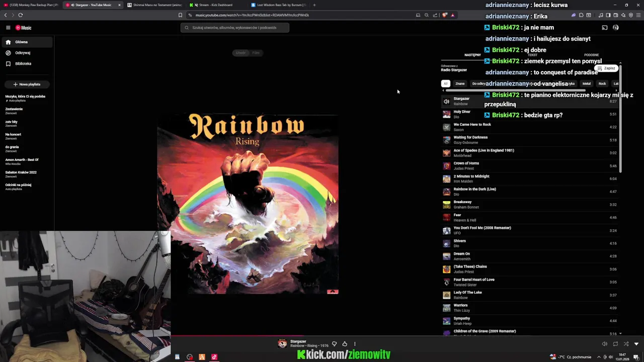The height and width of the screenshot is (362, 644).
Task: Play Holy Diver by Dio
Action: (529, 114)
